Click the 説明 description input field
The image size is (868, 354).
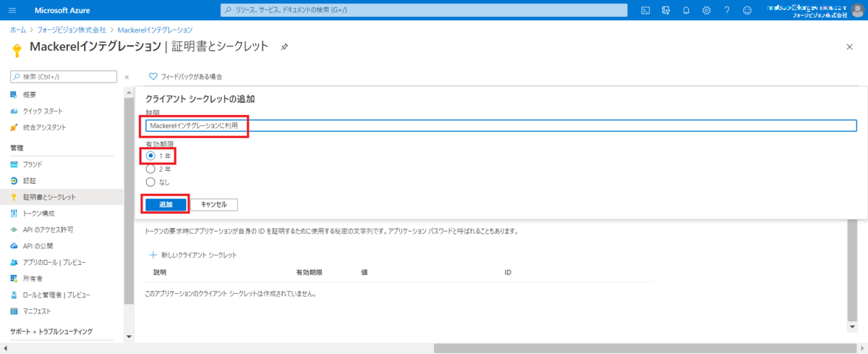pyautogui.click(x=501, y=125)
